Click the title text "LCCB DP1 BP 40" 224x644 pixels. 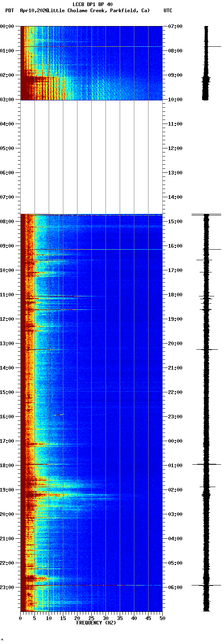(93, 4)
